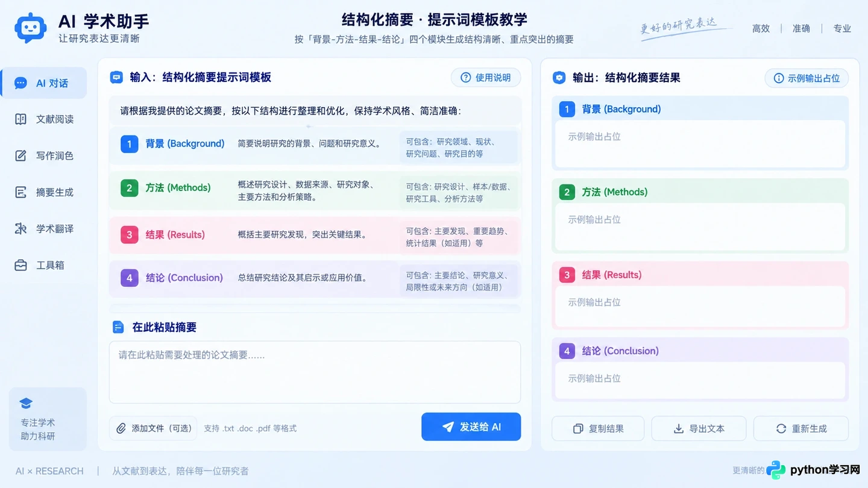
Task: Click the document icon beside 摘要生成
Action: tap(20, 193)
